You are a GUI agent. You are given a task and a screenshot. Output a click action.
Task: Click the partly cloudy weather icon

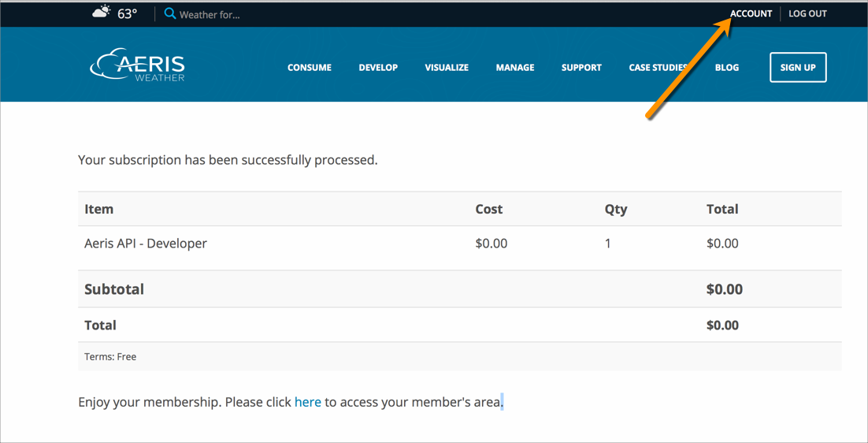coord(102,13)
